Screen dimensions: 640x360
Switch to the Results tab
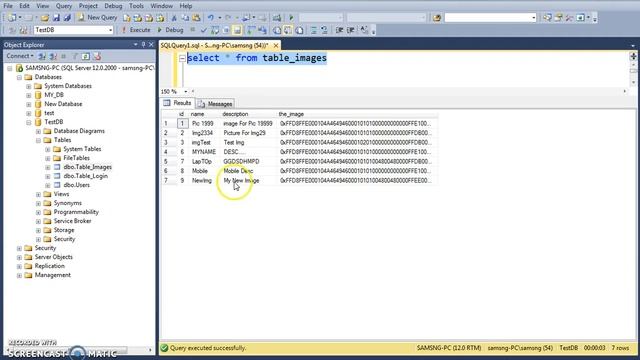[178, 103]
